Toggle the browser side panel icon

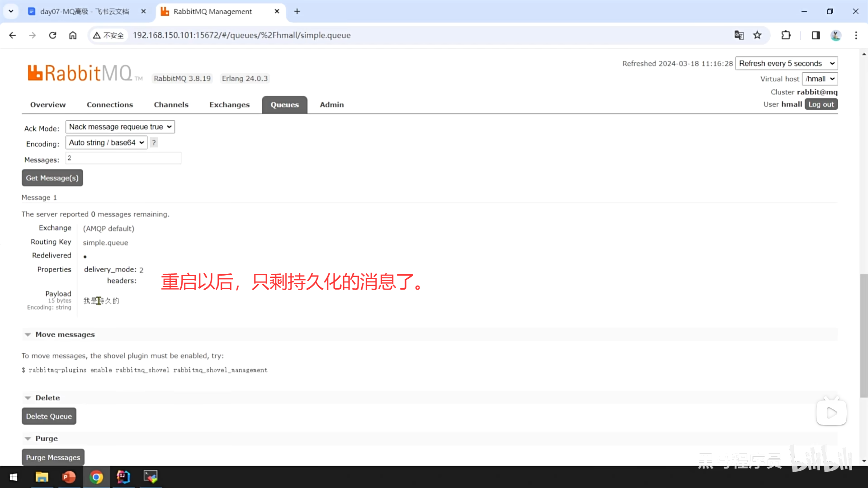pos(816,35)
